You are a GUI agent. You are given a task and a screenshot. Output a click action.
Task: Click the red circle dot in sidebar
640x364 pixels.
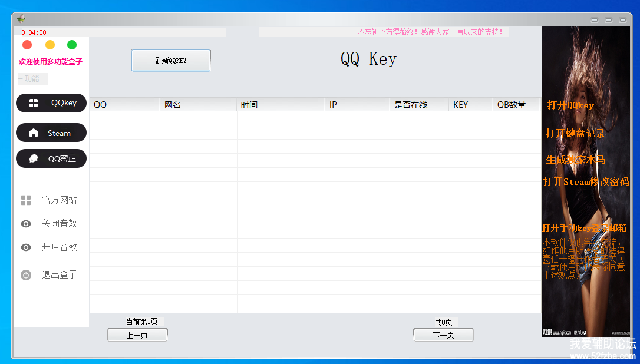pos(27,45)
